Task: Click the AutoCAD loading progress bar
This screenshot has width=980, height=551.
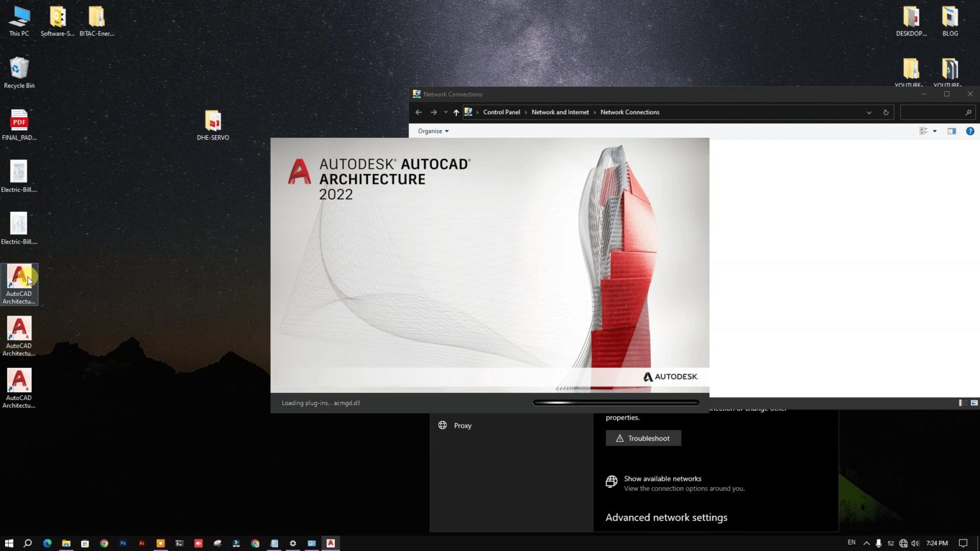Action: (616, 402)
